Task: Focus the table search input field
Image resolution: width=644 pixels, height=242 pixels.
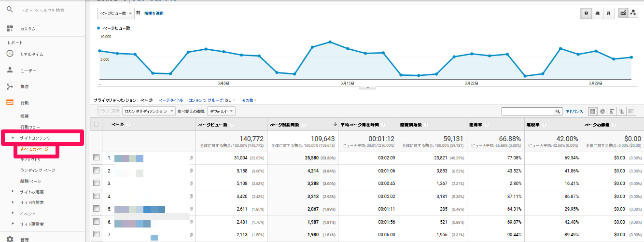Action: pyautogui.click(x=528, y=111)
